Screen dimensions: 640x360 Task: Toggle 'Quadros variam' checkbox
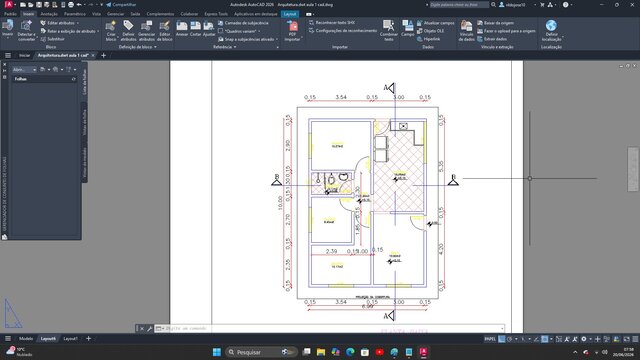coord(220,31)
